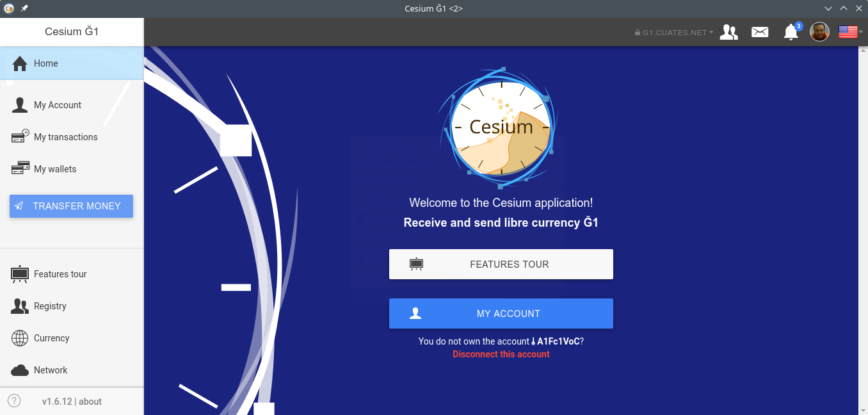The width and height of the screenshot is (868, 415).
Task: Click the Transfer Money button
Action: click(x=71, y=206)
